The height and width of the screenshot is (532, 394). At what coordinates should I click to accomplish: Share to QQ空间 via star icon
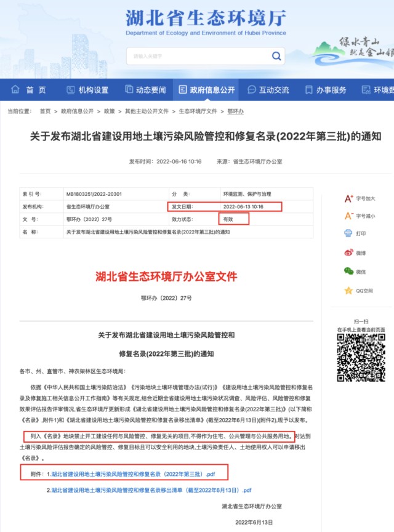click(348, 291)
